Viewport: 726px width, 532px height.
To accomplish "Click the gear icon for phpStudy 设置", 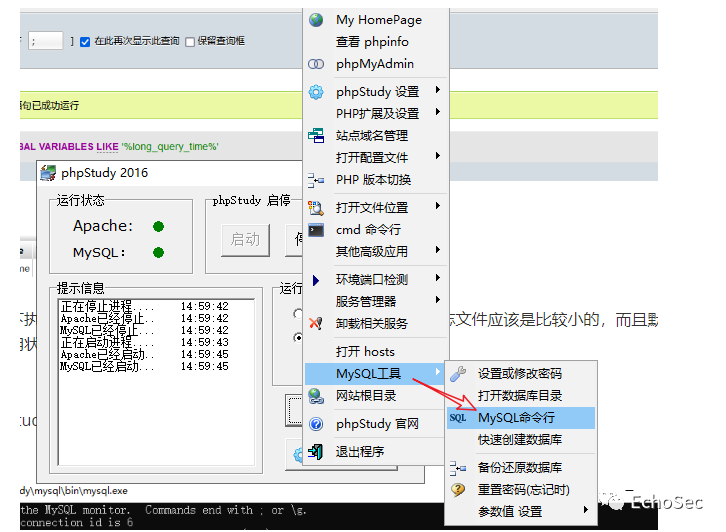I will tap(316, 92).
